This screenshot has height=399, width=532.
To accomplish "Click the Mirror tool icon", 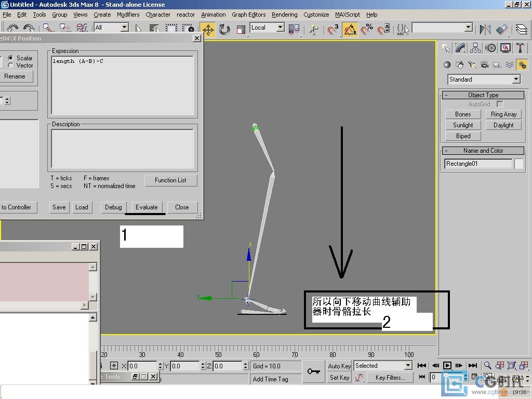I will (485, 29).
